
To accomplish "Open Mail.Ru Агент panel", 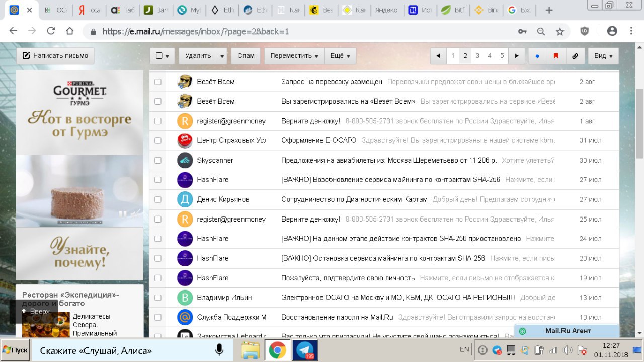I will tap(567, 331).
